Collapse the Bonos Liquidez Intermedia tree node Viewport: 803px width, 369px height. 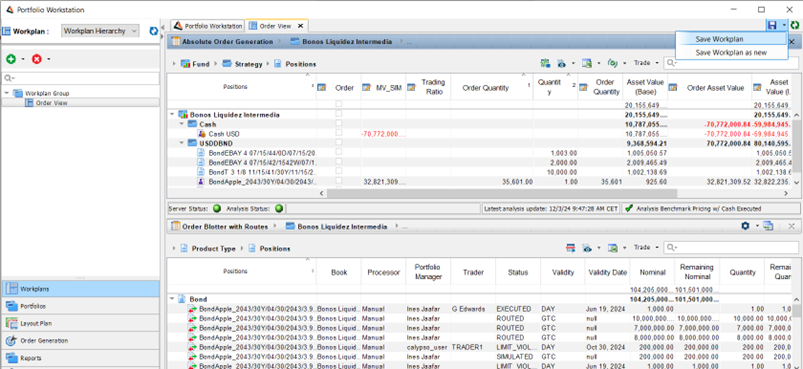(x=173, y=115)
